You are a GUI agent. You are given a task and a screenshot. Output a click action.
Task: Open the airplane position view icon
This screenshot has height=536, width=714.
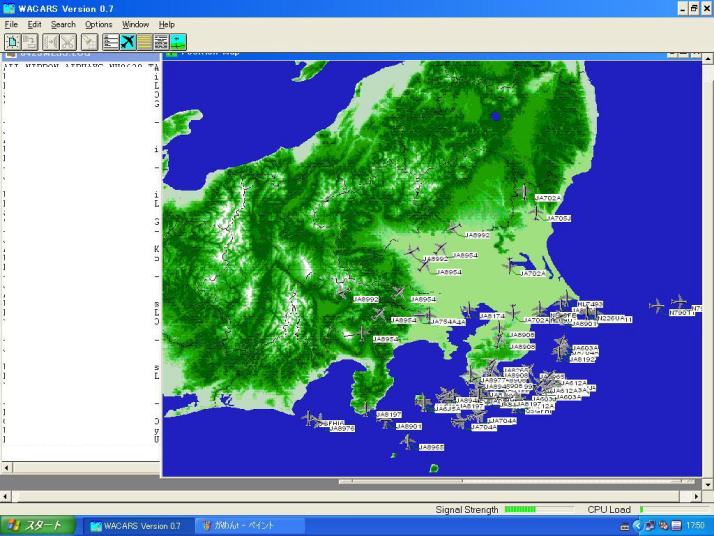[127, 41]
